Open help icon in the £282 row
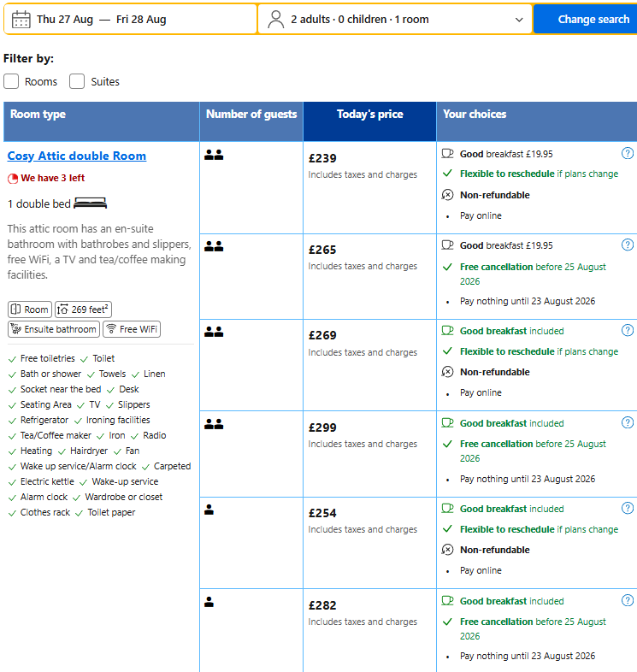Image resolution: width=637 pixels, height=672 pixels. pyautogui.click(x=627, y=600)
